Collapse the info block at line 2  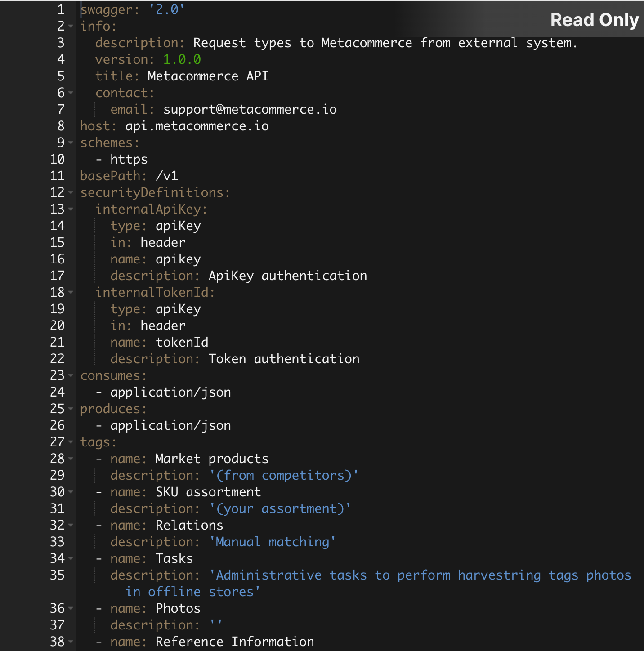tap(71, 26)
